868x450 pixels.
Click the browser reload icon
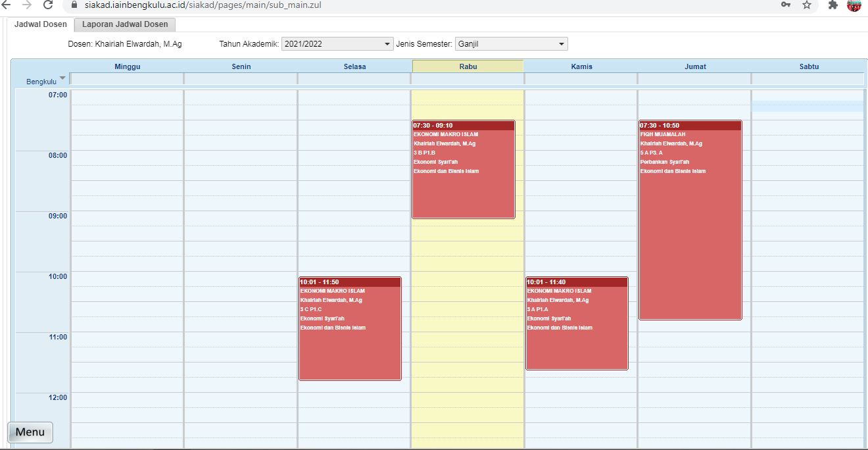pyautogui.click(x=48, y=5)
